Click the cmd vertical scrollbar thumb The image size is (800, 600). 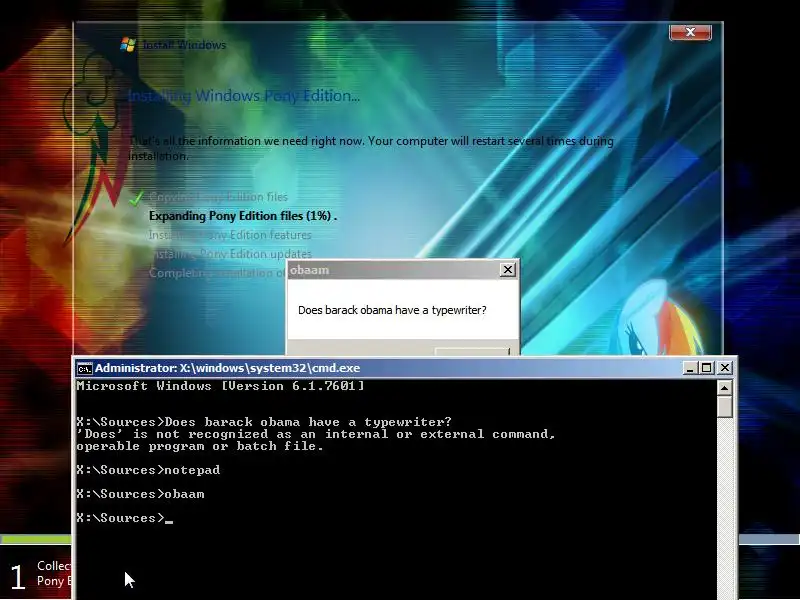pyautogui.click(x=724, y=407)
